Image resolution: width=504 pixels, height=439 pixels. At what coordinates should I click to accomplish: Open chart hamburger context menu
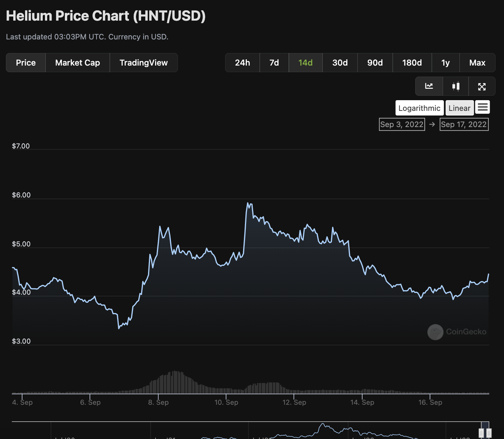[483, 107]
